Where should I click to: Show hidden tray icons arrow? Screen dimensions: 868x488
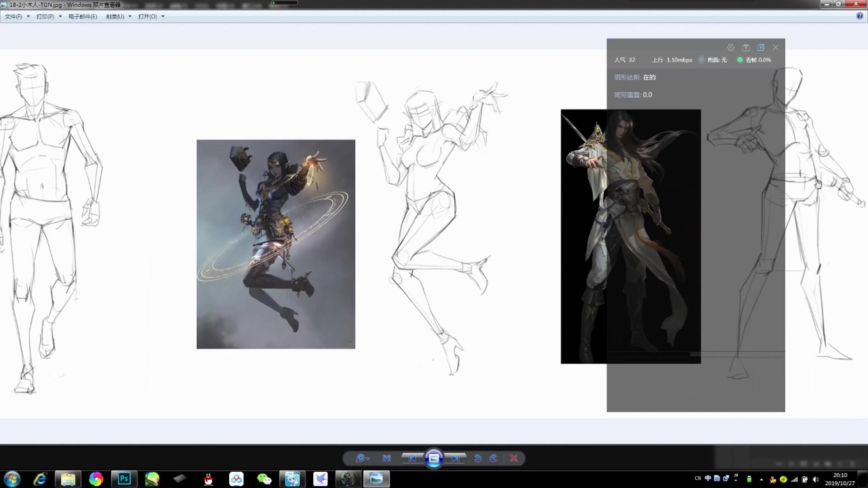click(x=761, y=479)
